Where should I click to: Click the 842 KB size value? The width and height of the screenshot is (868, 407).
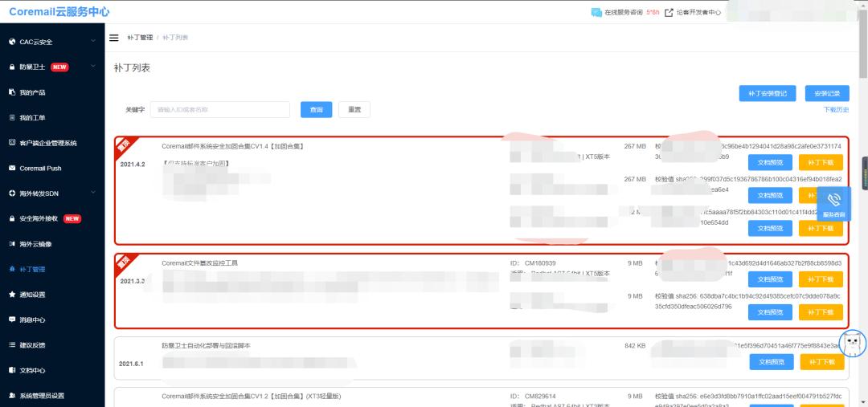[634, 346]
